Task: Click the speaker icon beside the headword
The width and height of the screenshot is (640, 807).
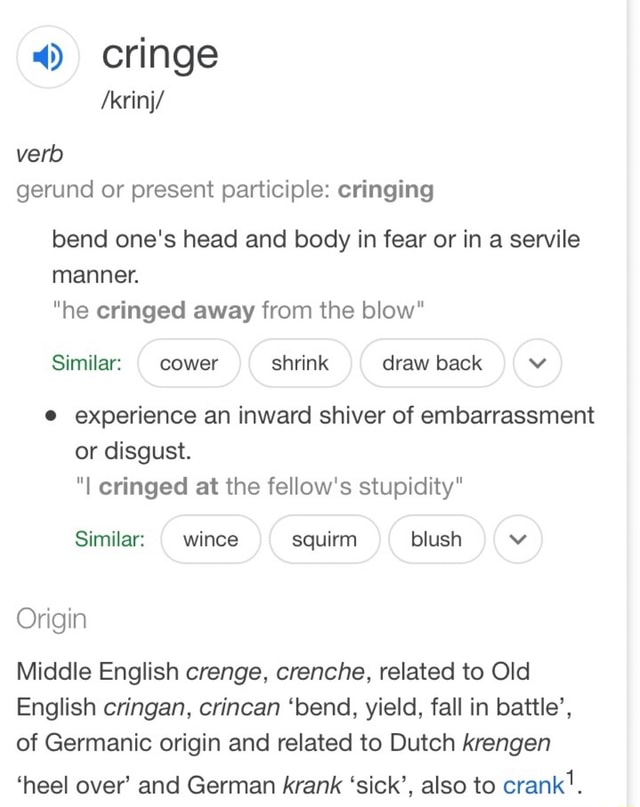Action: tap(47, 57)
